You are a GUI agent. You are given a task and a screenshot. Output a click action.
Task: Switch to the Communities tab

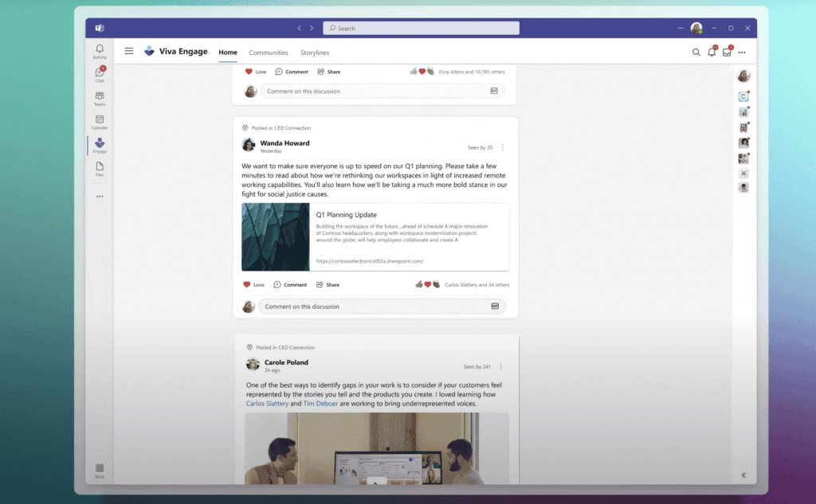click(x=268, y=53)
